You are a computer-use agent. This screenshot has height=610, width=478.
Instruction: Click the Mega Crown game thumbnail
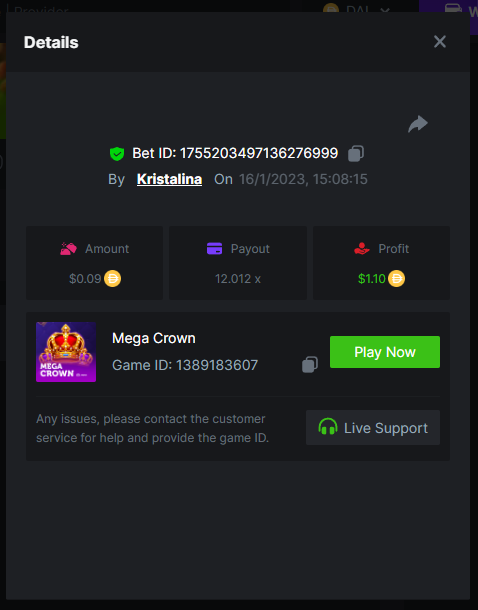(x=66, y=352)
